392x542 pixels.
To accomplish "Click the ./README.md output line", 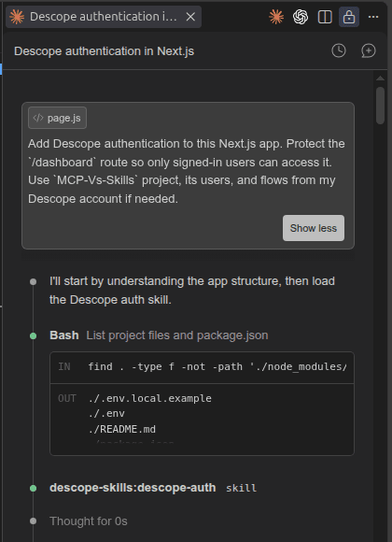I will click(x=122, y=429).
